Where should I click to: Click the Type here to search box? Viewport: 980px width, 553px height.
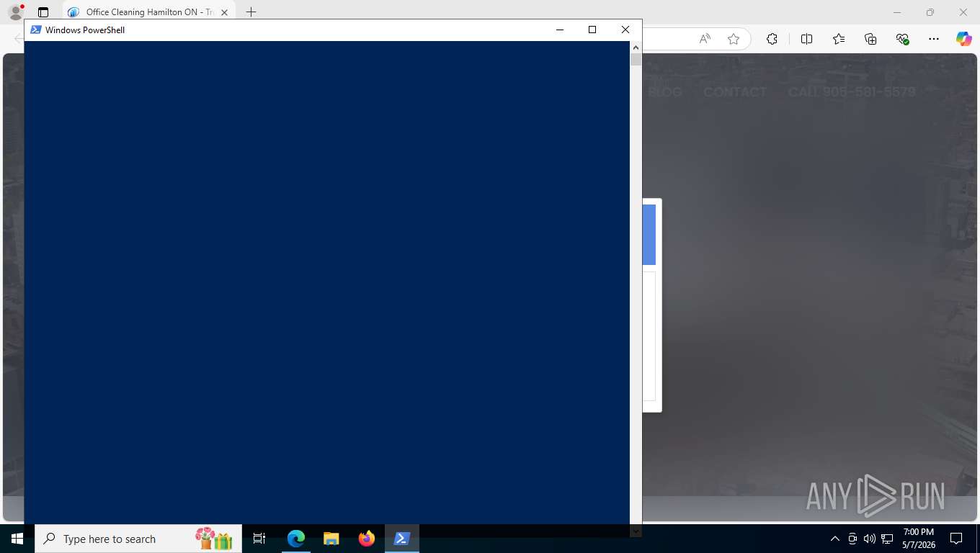[138, 539]
